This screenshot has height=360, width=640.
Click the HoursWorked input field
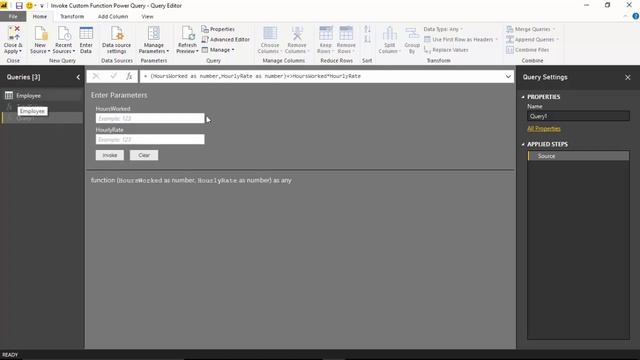point(150,118)
